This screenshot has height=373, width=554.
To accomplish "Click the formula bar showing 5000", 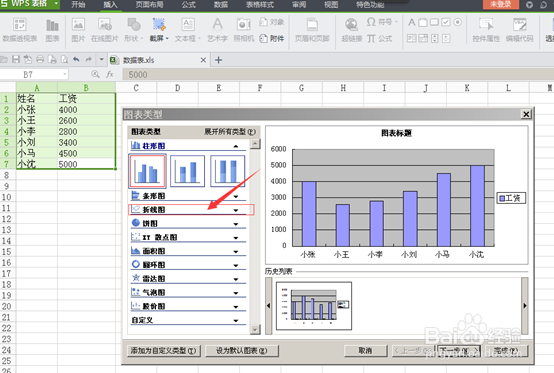I will pyautogui.click(x=338, y=75).
